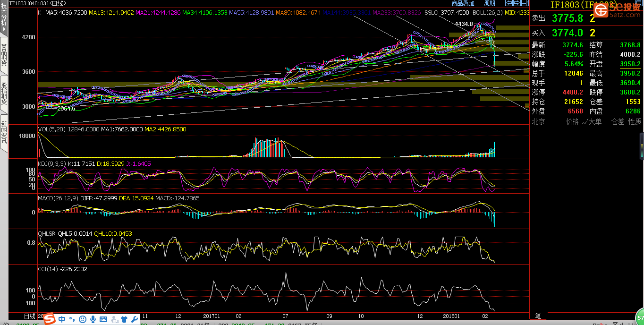Viewport: 644px width, 325px height.
Task: Open the Sogou emoji smiley icon
Action: click(83, 319)
